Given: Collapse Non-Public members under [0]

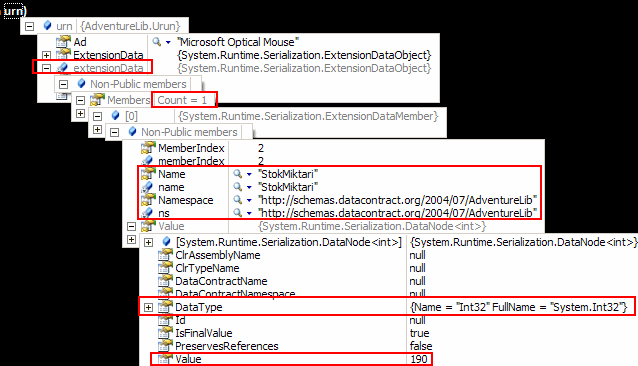Looking at the screenshot, I should [x=115, y=132].
